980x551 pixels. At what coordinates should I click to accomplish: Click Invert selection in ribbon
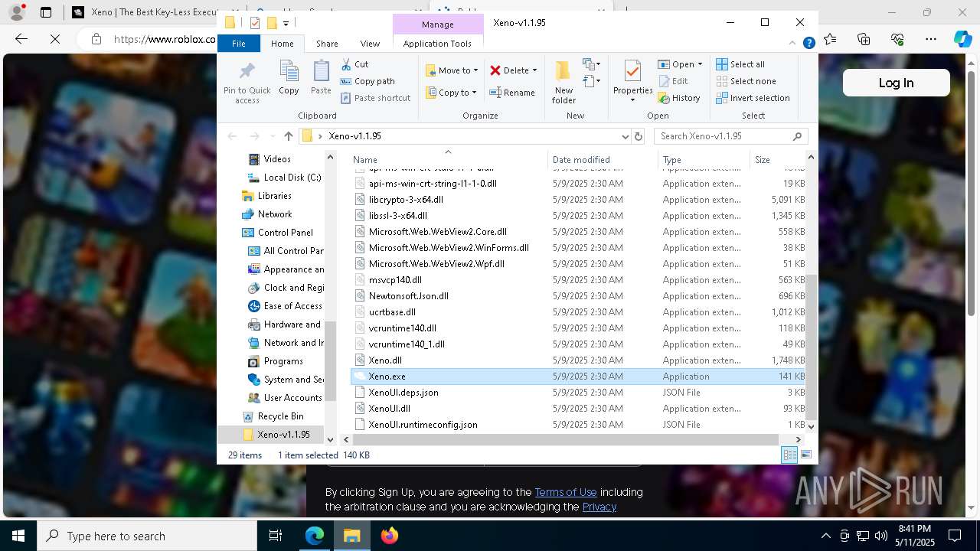pos(753,98)
